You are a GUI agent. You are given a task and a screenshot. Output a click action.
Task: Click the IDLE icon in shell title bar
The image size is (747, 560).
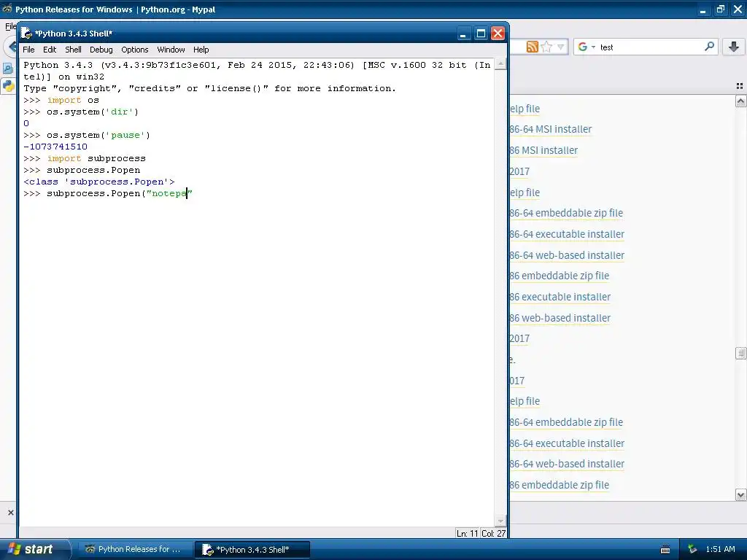26,34
